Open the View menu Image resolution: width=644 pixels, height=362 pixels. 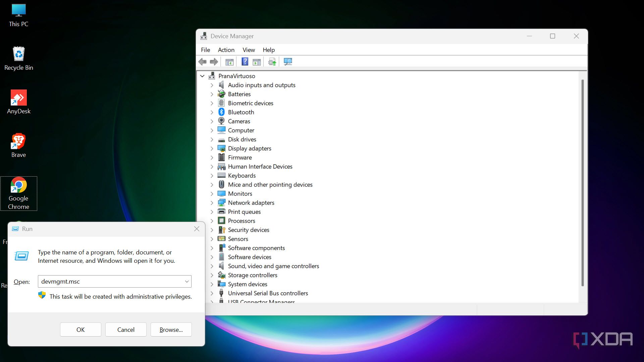[249, 50]
